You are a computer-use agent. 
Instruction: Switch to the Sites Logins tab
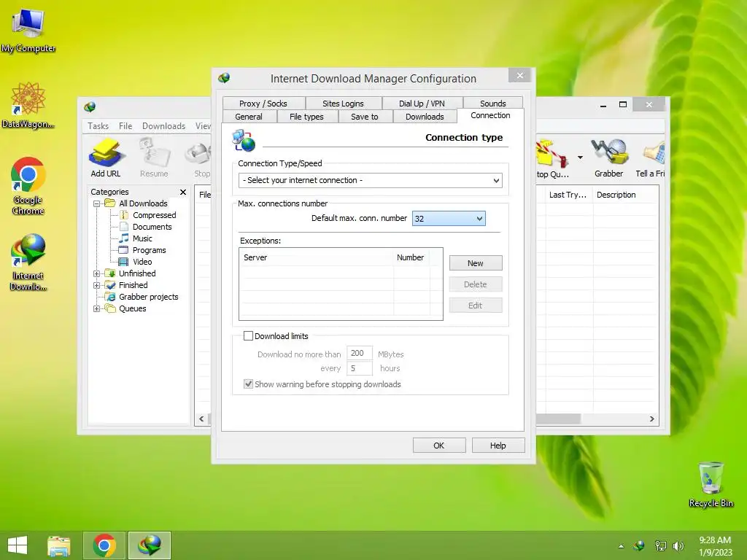tap(343, 104)
